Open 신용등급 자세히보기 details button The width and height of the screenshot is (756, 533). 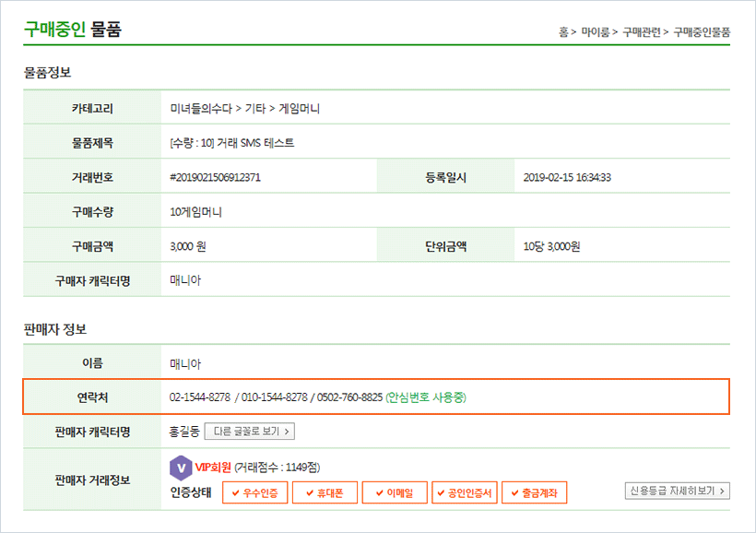click(678, 491)
